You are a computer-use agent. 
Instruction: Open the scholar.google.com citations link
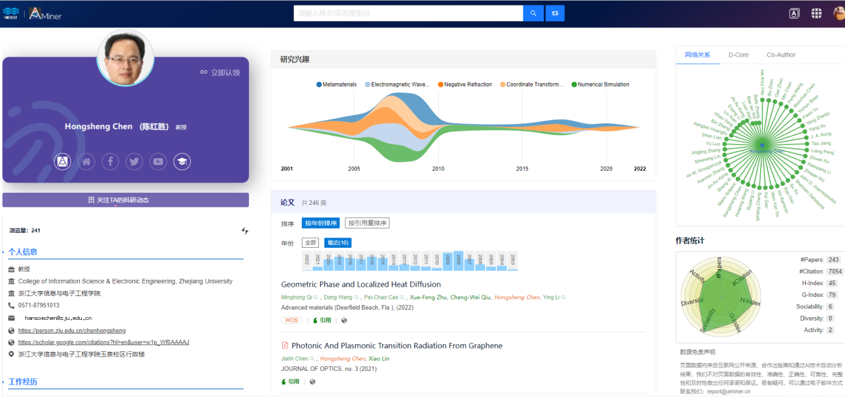103,342
